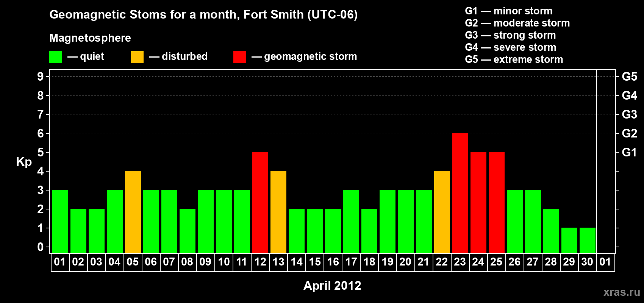Click the 'G3' right axis label

[630, 114]
